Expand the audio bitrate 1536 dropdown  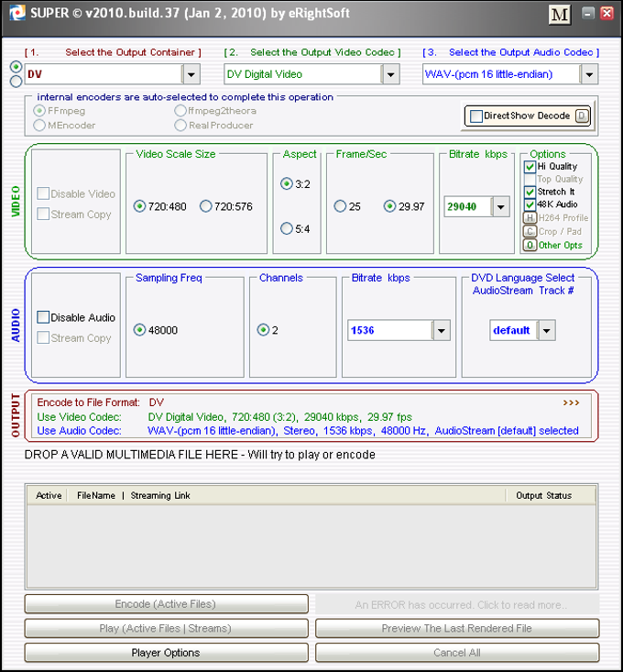(441, 330)
